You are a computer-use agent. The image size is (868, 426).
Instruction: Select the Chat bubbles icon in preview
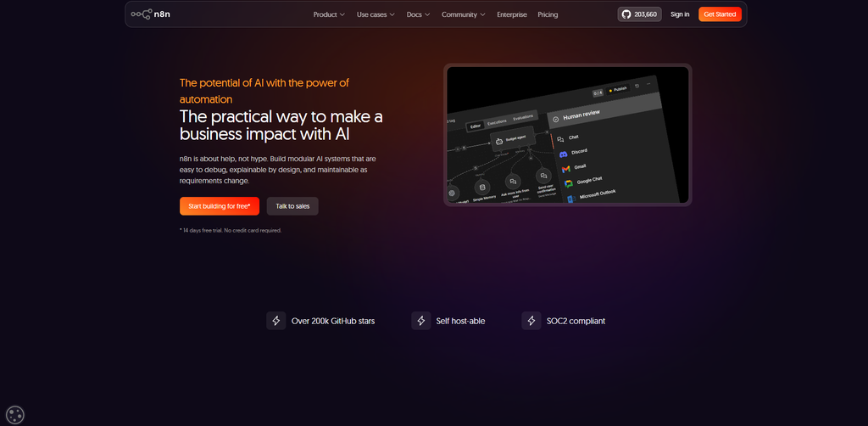pos(560,139)
